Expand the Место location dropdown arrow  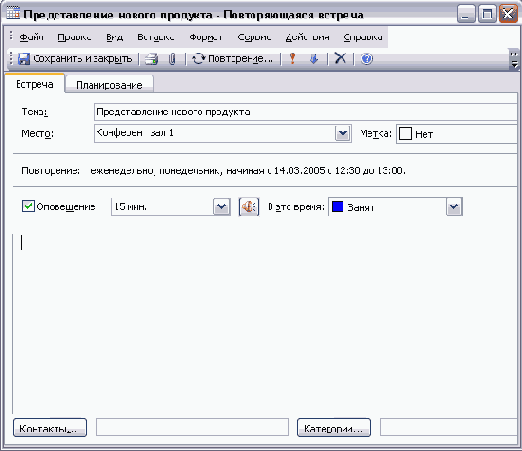pos(343,134)
